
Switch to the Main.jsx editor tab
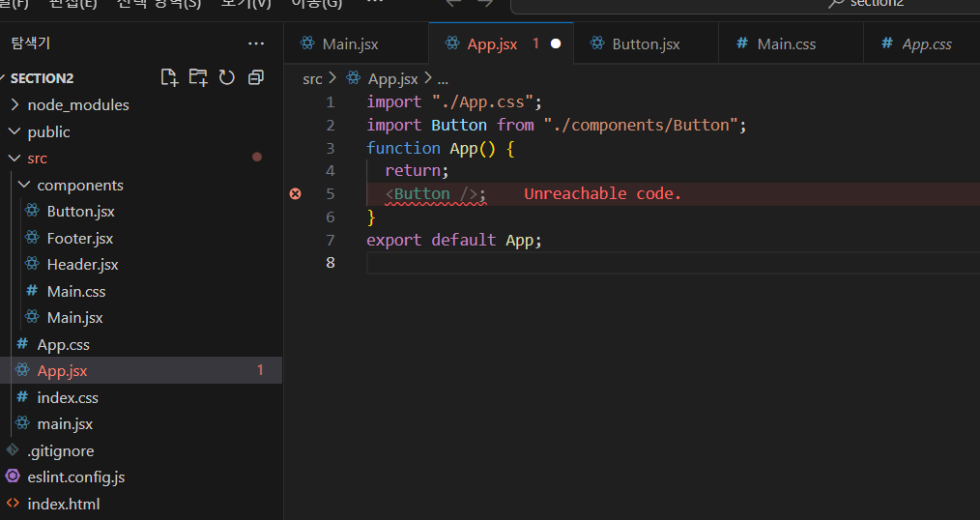pos(357,43)
